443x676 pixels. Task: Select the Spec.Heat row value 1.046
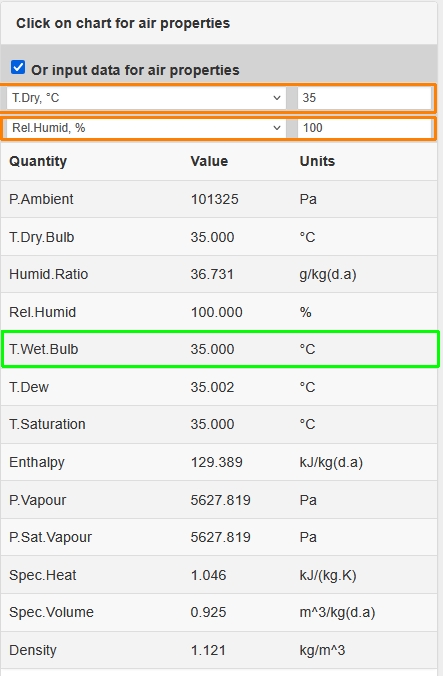click(209, 575)
